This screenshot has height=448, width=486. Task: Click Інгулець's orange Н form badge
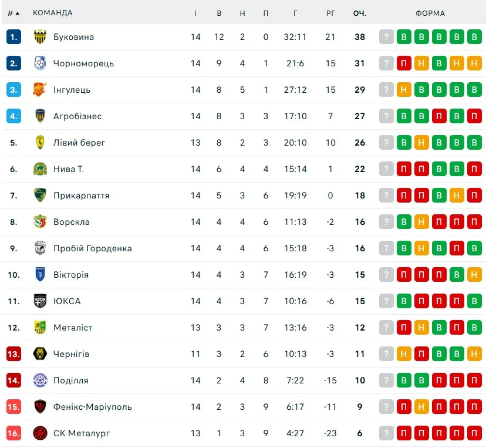pos(404,90)
